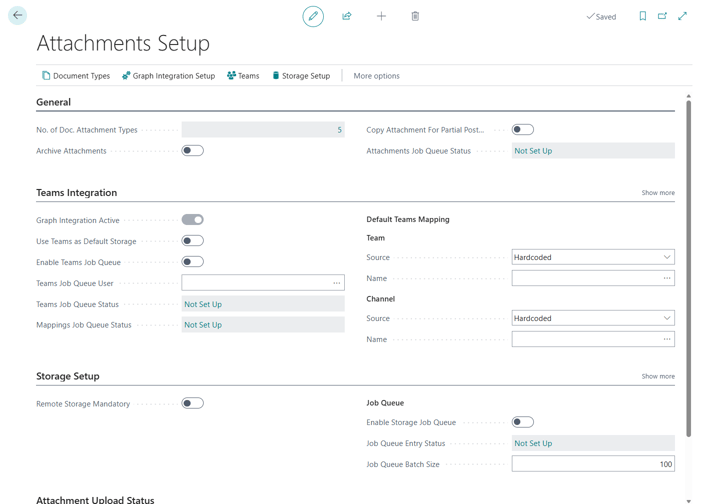Open lookup for Team Name field
This screenshot has width=715, height=504.
(x=667, y=278)
